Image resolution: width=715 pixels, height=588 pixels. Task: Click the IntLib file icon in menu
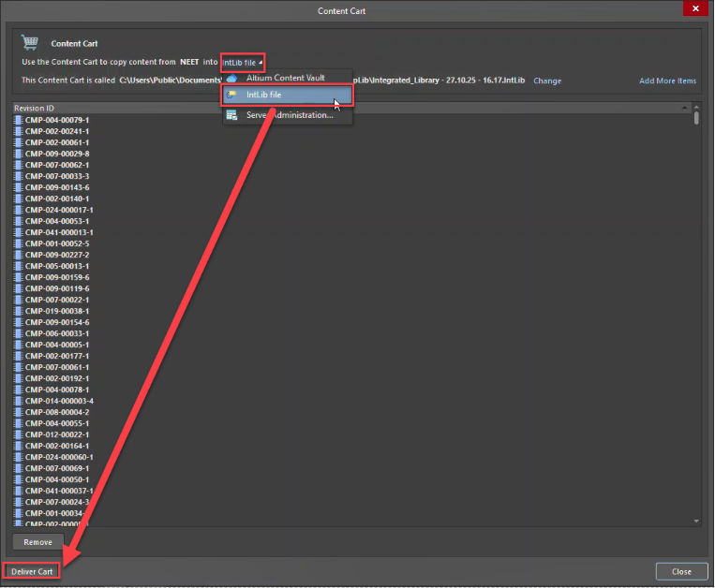pos(231,95)
